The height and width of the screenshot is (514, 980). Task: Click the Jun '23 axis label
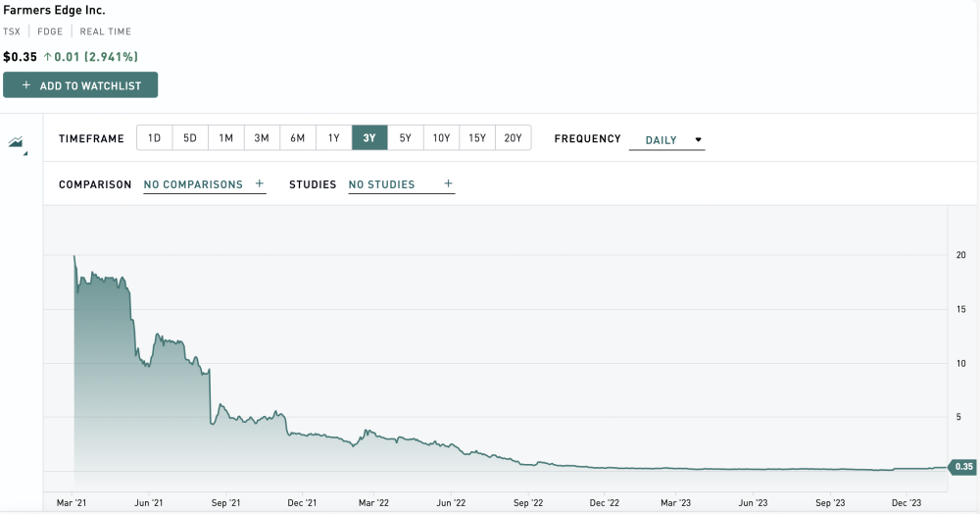(x=753, y=503)
